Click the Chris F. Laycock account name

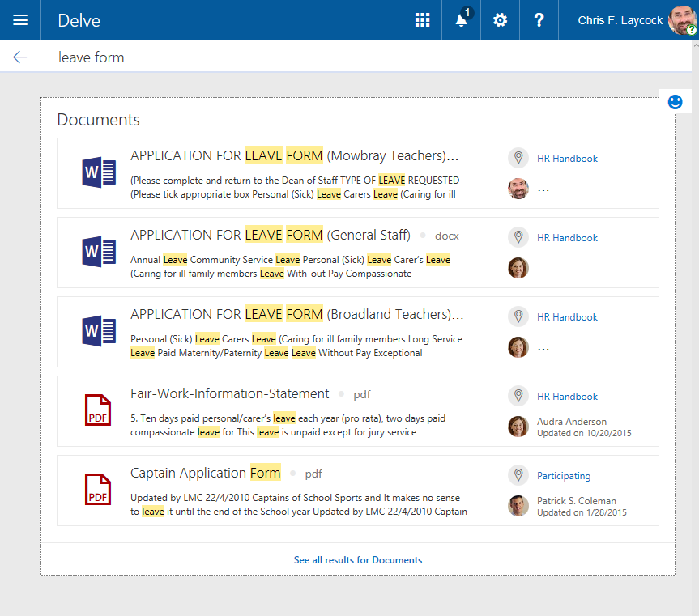click(x=620, y=20)
